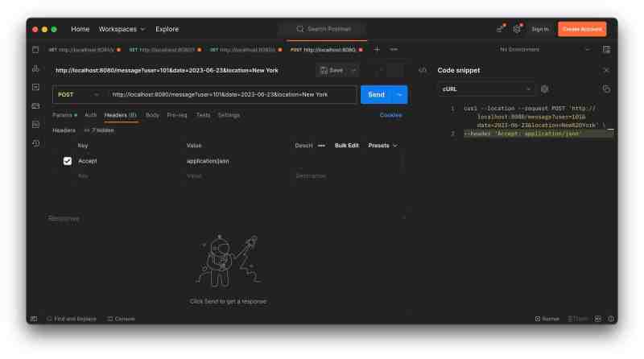Screen dimensions: 644x359
Task: Close the Code snippet panel
Action: [x=606, y=70]
